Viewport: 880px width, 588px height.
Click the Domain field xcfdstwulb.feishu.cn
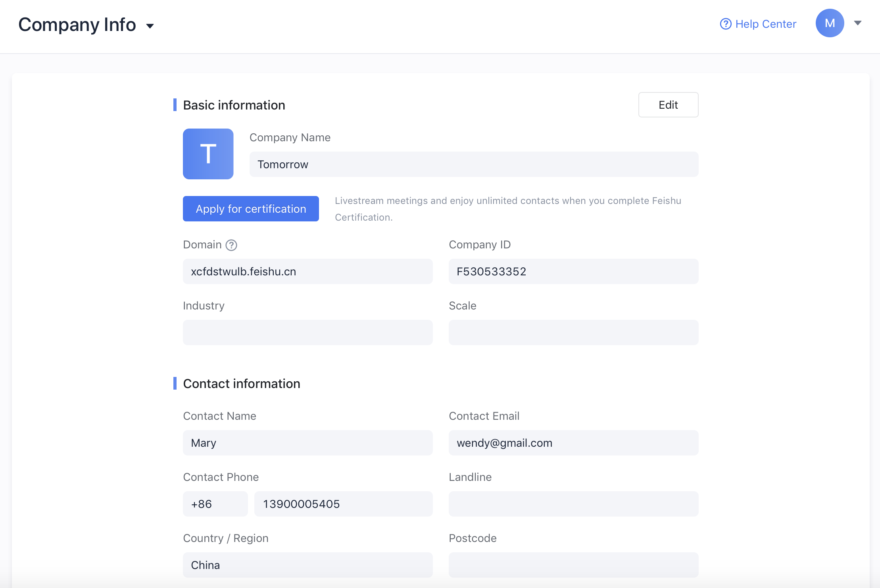pos(307,271)
